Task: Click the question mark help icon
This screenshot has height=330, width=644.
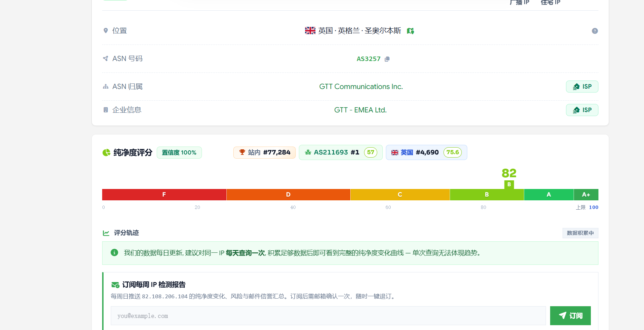Action: point(595,31)
